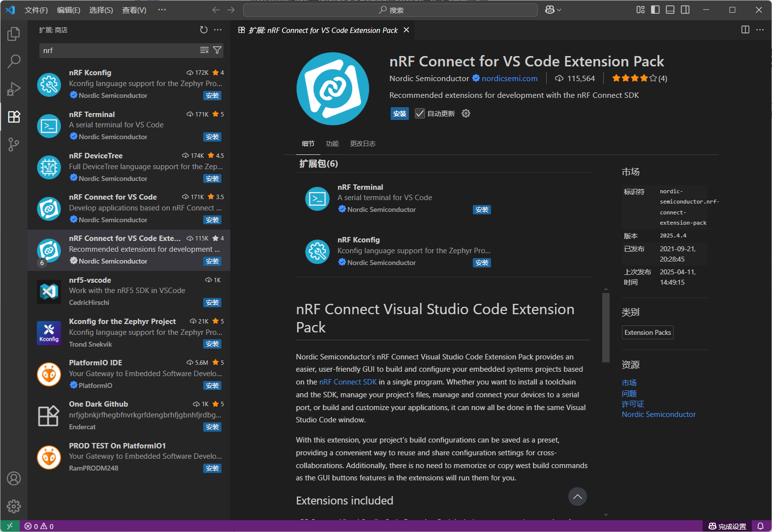
Task: Refresh the extensions list
Action: click(x=204, y=30)
